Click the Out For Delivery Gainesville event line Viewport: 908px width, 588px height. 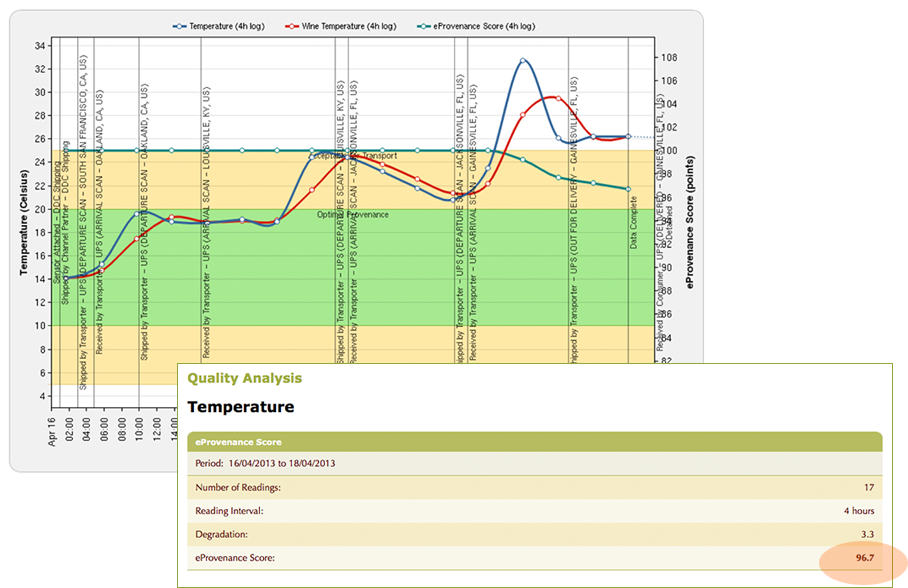pos(568,200)
